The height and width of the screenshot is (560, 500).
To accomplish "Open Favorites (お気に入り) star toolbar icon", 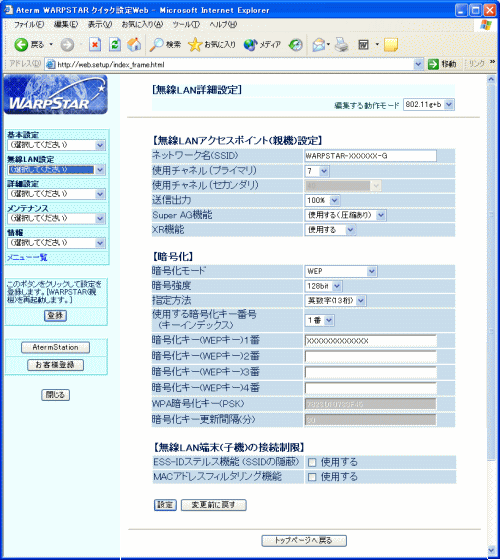I will tap(195, 45).
